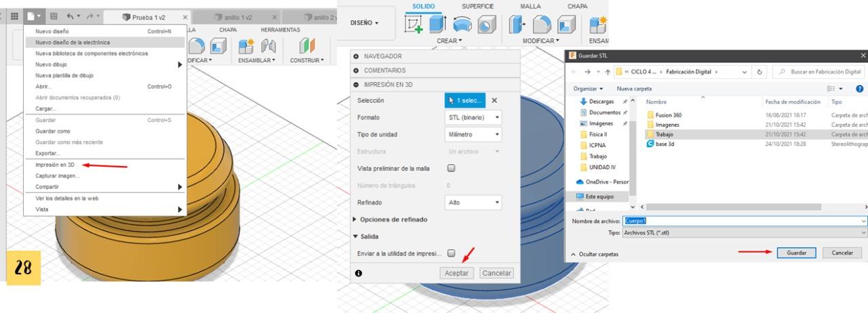Open base 3d file icon
868x313 pixels.
650,144
